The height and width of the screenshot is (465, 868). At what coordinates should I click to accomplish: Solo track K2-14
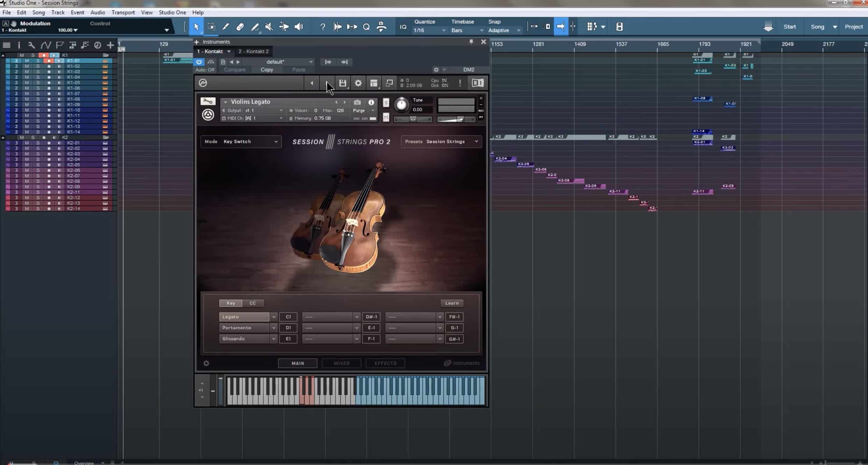[x=38, y=208]
